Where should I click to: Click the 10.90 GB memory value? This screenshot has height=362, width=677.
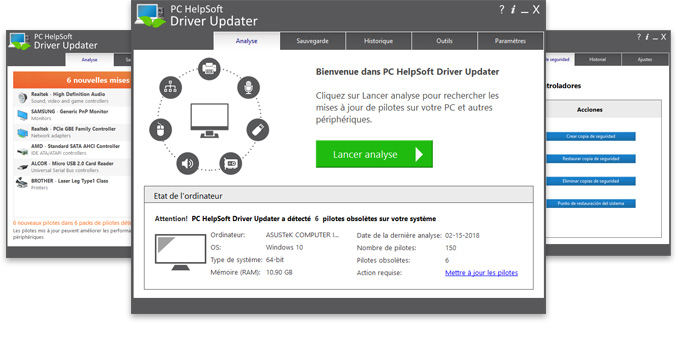pyautogui.click(x=279, y=272)
